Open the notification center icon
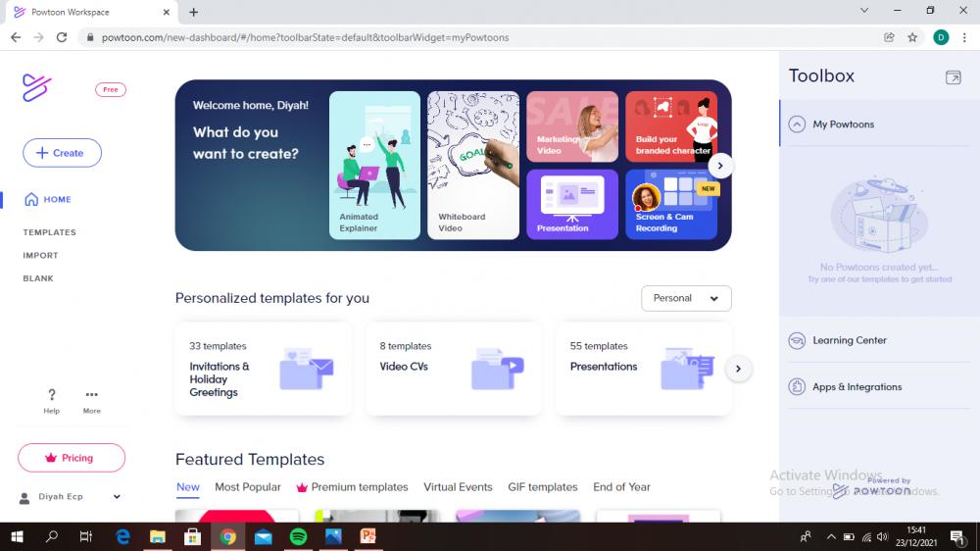This screenshot has width=980, height=551. (x=957, y=536)
